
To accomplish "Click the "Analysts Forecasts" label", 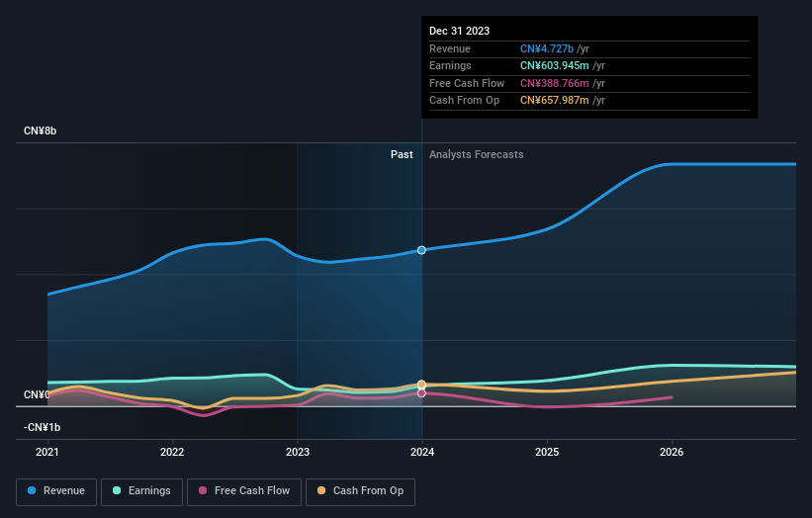I will [x=477, y=154].
